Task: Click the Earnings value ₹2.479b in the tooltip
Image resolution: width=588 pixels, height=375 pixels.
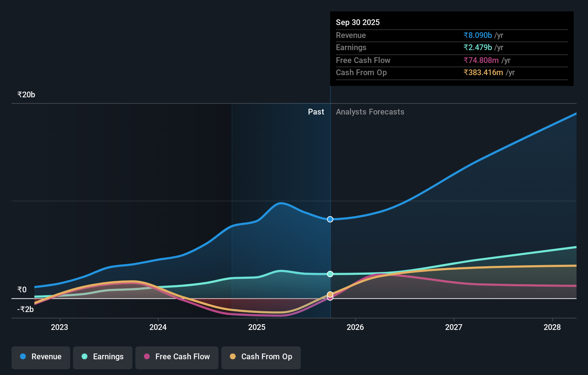Action: [x=478, y=47]
